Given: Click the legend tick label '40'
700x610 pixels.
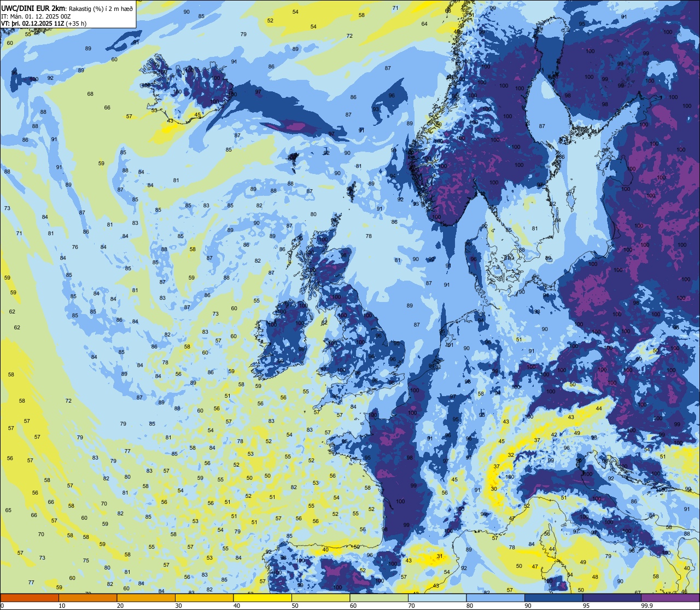Looking at the screenshot, I should [x=237, y=606].
